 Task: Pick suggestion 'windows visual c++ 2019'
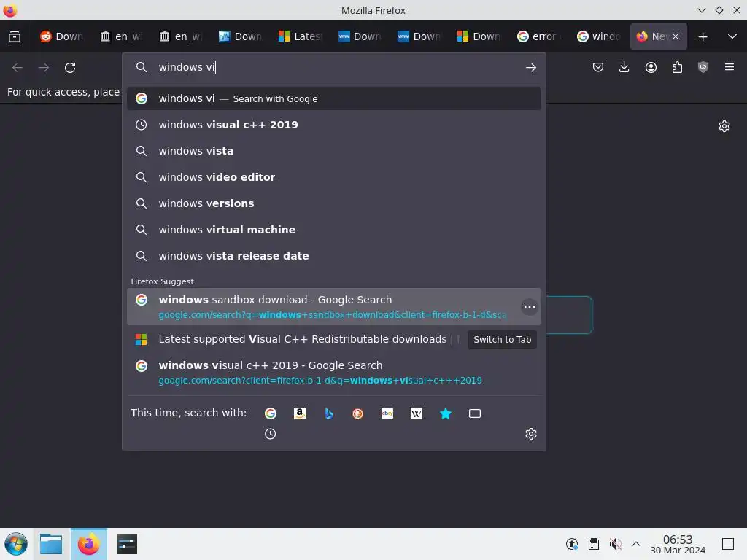[x=334, y=125]
